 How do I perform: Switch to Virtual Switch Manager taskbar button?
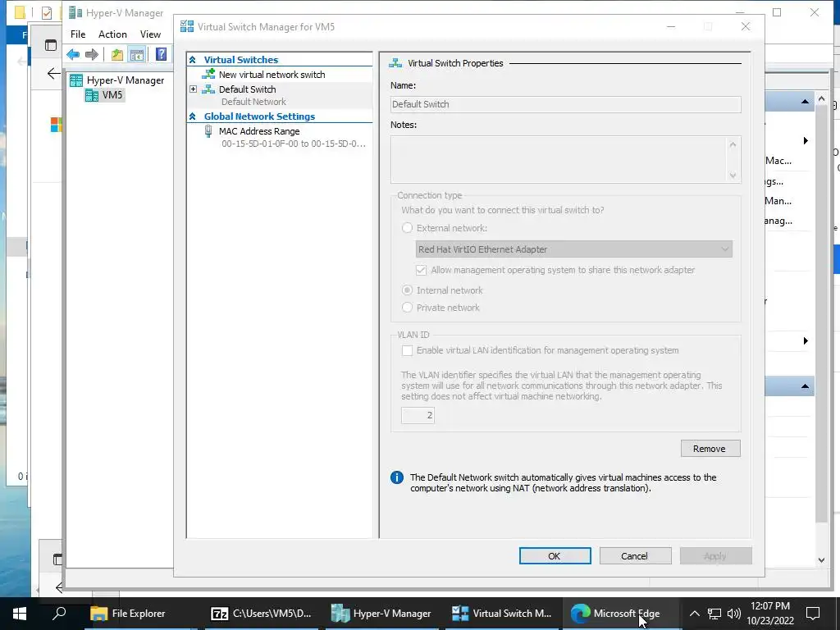pyautogui.click(x=501, y=614)
